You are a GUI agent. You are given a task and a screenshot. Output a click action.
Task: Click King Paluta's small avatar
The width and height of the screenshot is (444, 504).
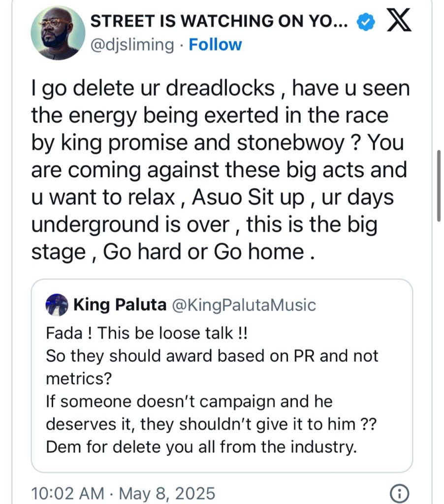click(x=57, y=305)
